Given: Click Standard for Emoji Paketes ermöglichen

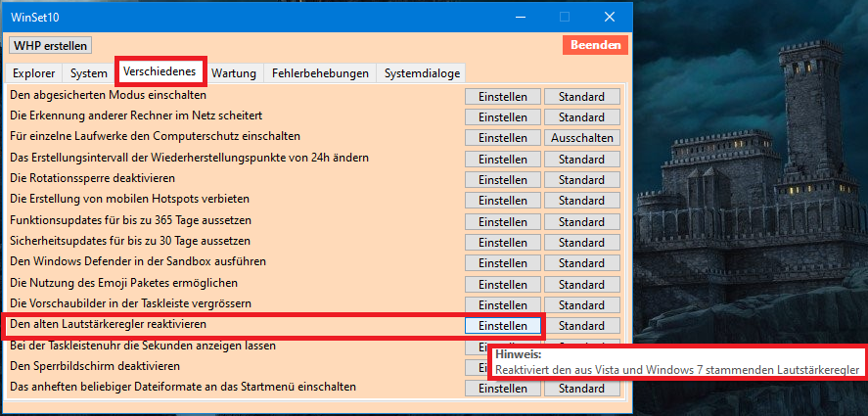Looking at the screenshot, I should tap(582, 284).
